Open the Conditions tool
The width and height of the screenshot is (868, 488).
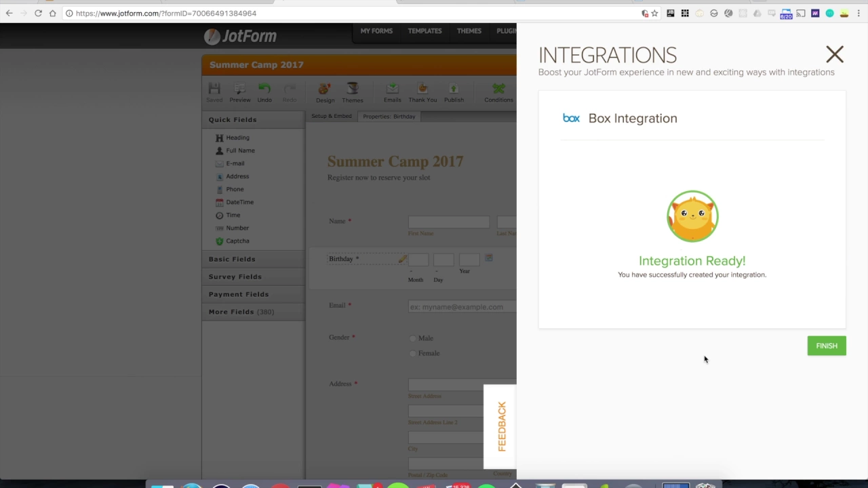pos(498,93)
